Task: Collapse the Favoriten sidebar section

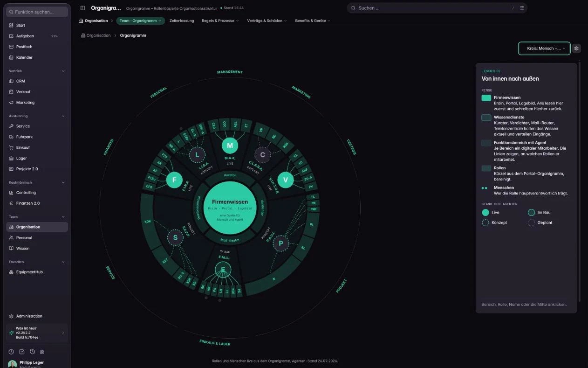Action: [37, 262]
